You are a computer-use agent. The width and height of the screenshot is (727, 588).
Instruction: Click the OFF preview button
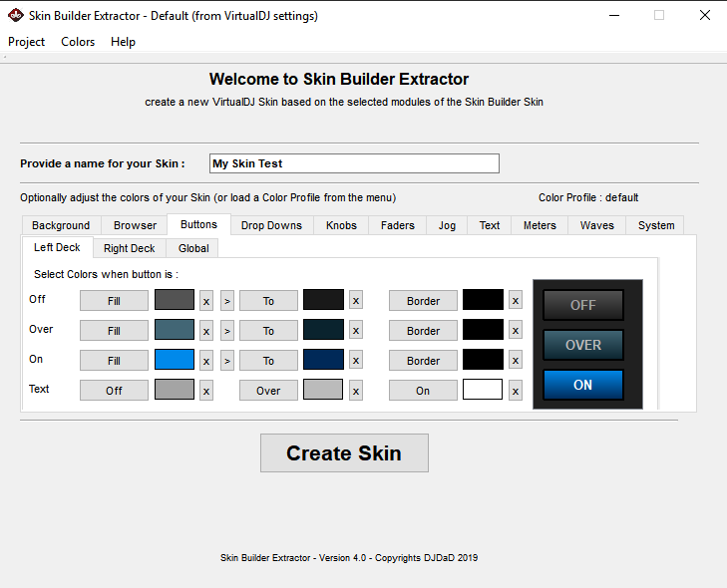[x=583, y=305]
